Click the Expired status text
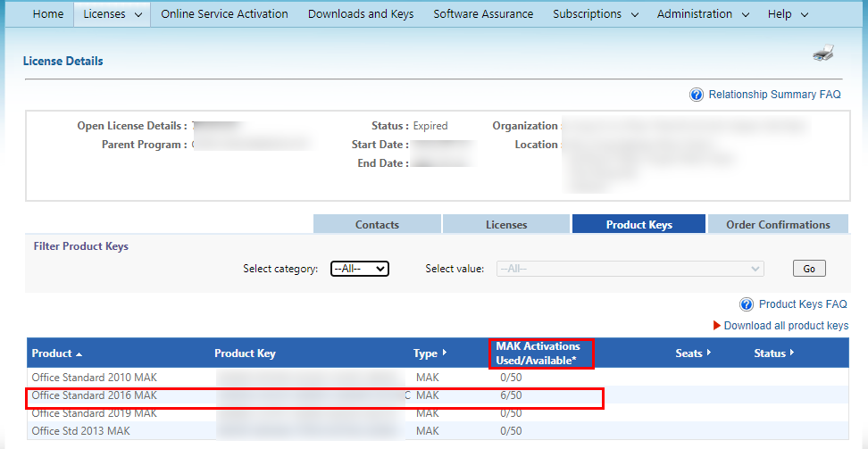868x449 pixels. coord(430,126)
